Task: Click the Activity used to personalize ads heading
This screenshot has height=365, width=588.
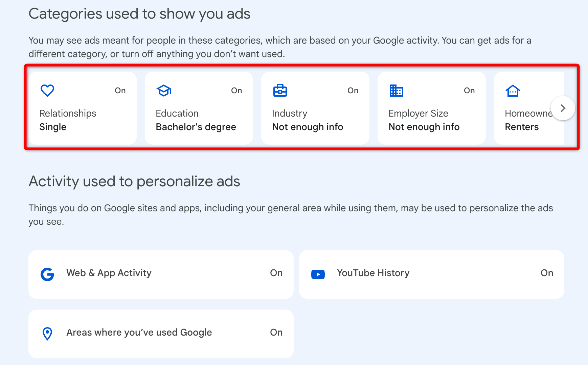Action: pyautogui.click(x=134, y=181)
